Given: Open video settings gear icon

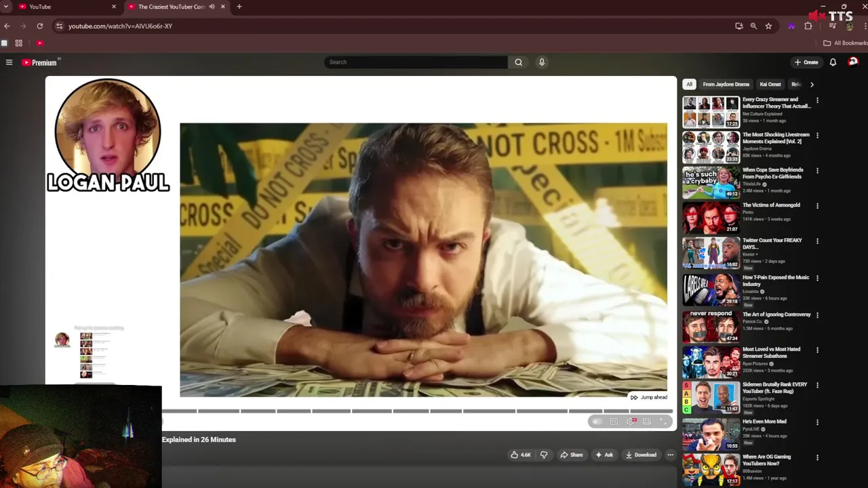Looking at the screenshot, I should (x=631, y=422).
